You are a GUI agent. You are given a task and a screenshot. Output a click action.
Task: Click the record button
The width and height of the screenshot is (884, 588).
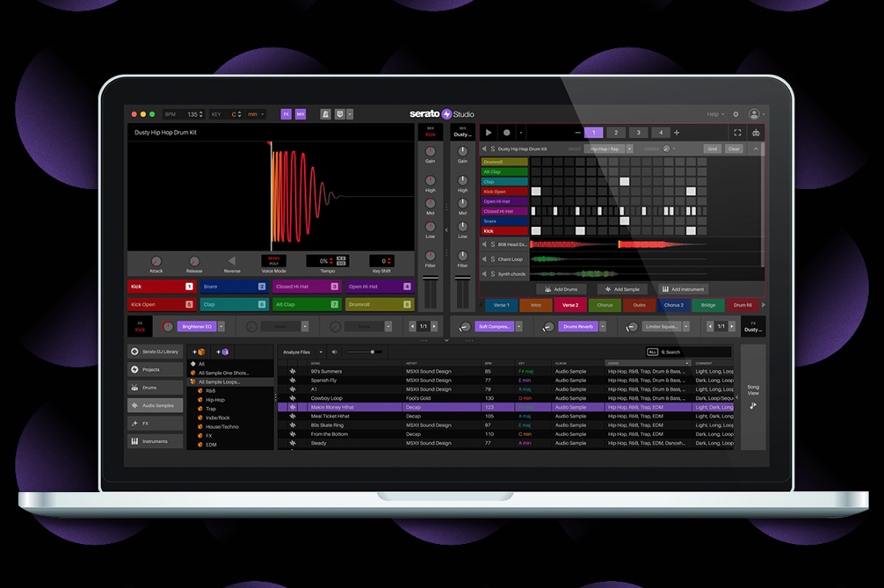506,133
